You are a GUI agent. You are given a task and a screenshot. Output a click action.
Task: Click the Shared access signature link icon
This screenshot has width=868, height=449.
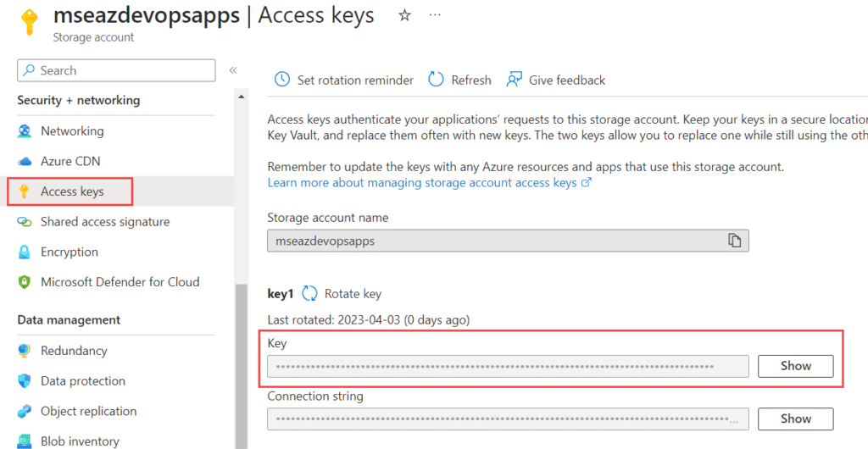(x=25, y=222)
